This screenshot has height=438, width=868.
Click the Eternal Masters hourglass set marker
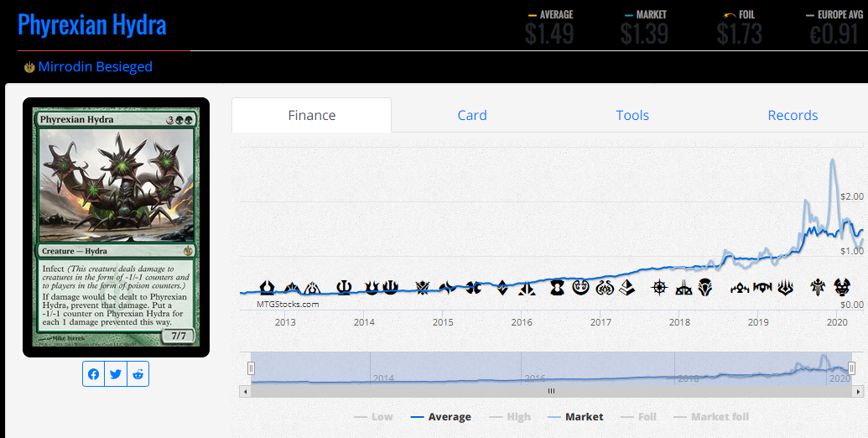[557, 288]
